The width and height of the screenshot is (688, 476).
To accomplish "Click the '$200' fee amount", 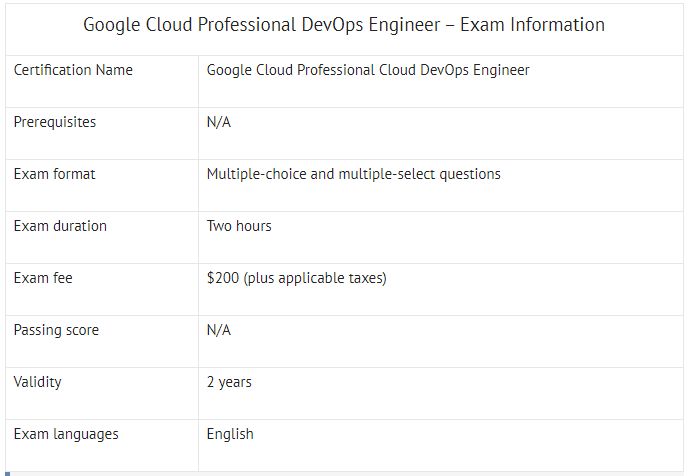I will click(x=222, y=278).
